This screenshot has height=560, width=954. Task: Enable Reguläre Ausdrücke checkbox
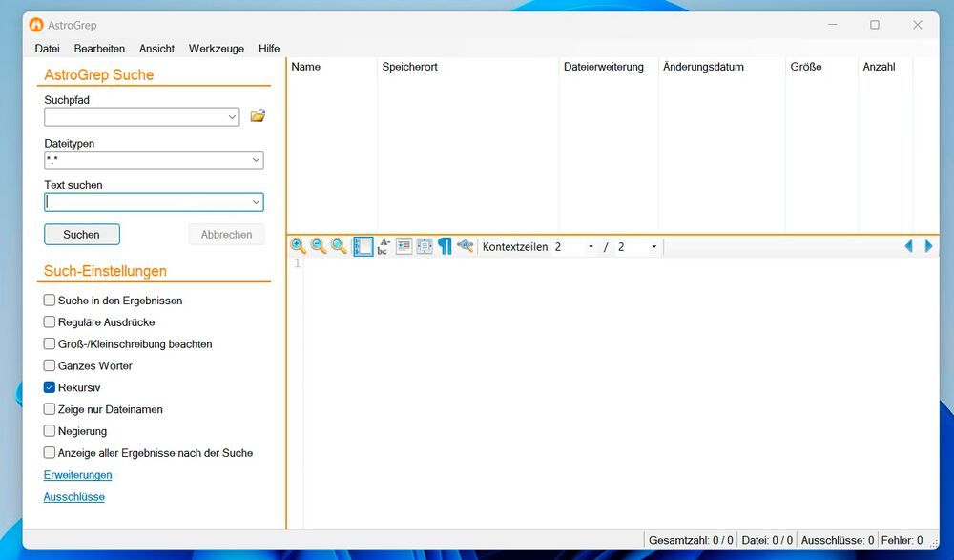50,322
